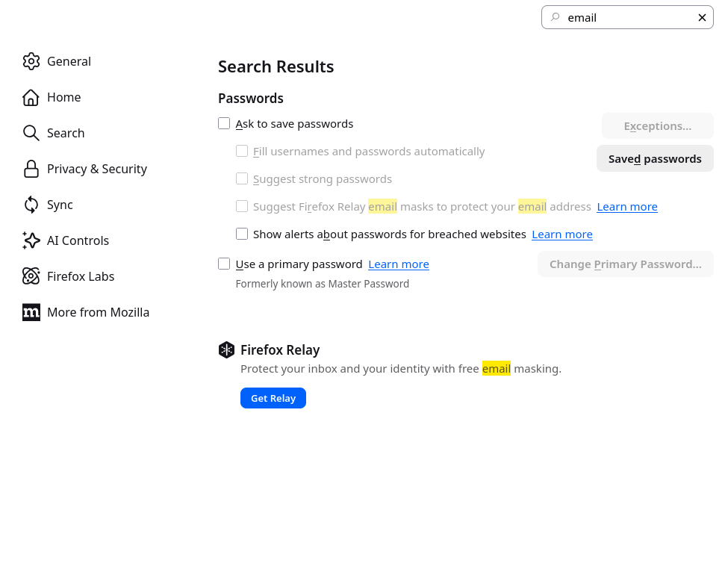This screenshot has width=728, height=572.
Task: Follow Learn more link for breached websites
Action: [562, 234]
